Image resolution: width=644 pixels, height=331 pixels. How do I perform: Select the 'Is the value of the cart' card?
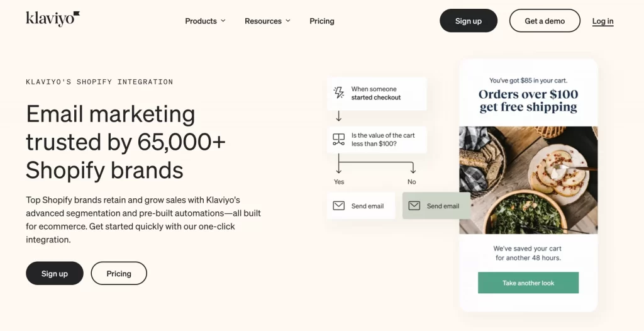[377, 140]
